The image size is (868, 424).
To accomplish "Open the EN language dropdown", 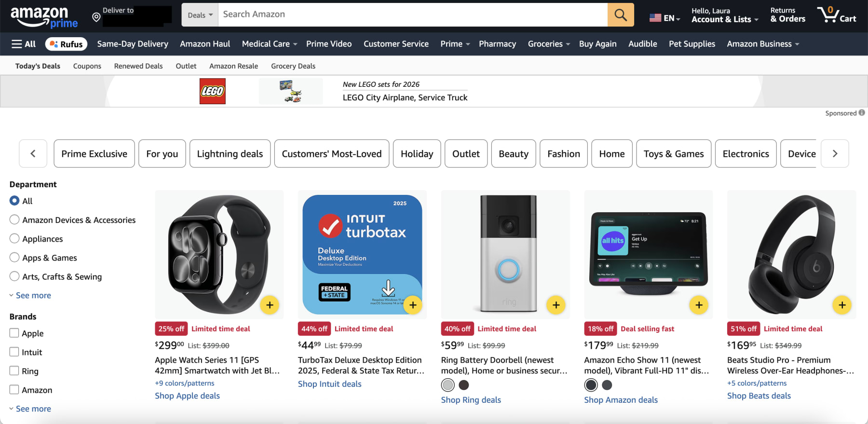I will (665, 17).
